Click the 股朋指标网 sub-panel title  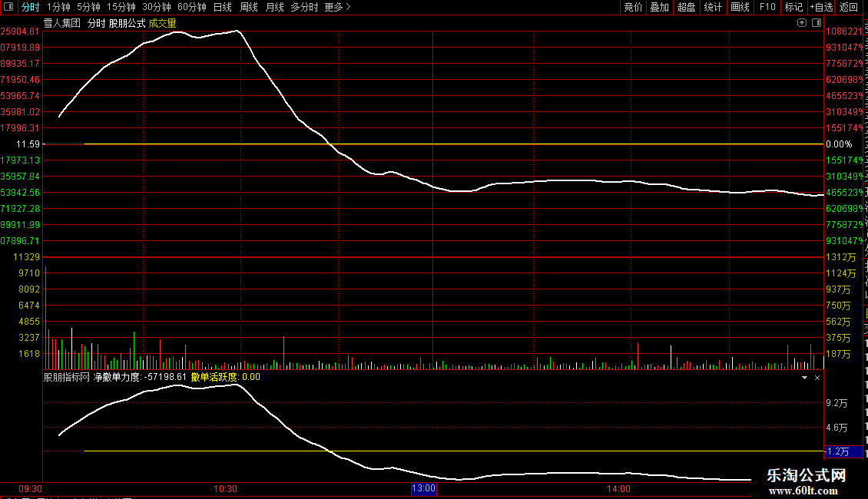click(66, 377)
